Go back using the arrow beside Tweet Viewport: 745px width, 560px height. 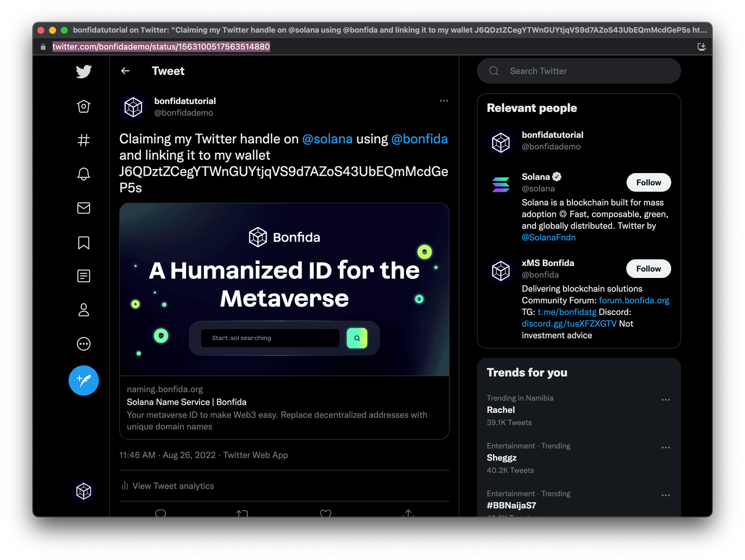pyautogui.click(x=125, y=71)
